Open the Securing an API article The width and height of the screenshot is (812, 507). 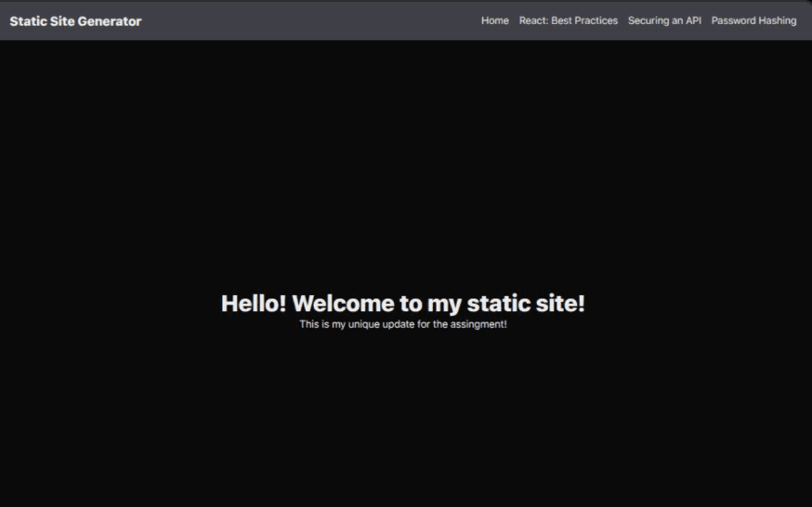coord(664,20)
